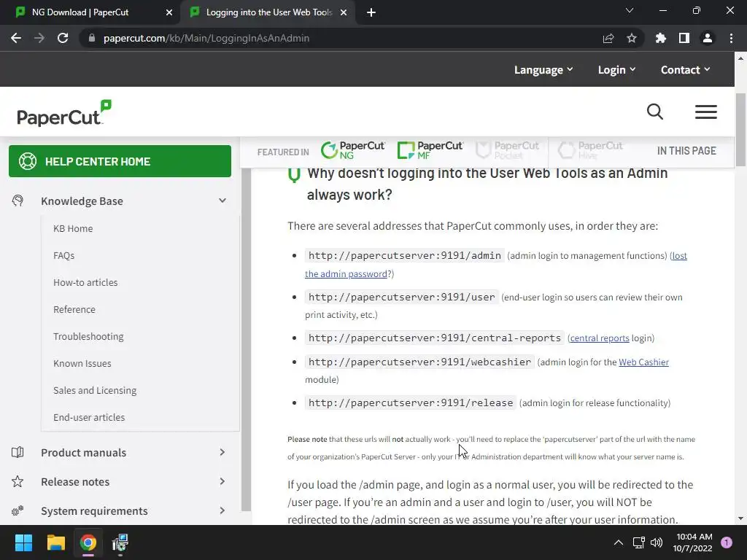
Task: Open the installer app in taskbar
Action: click(x=120, y=542)
